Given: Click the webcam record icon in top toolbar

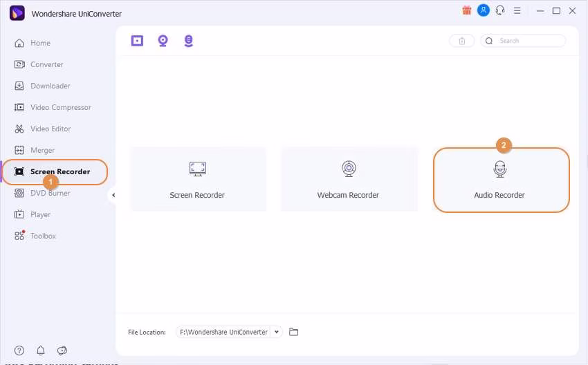Looking at the screenshot, I should coord(163,41).
